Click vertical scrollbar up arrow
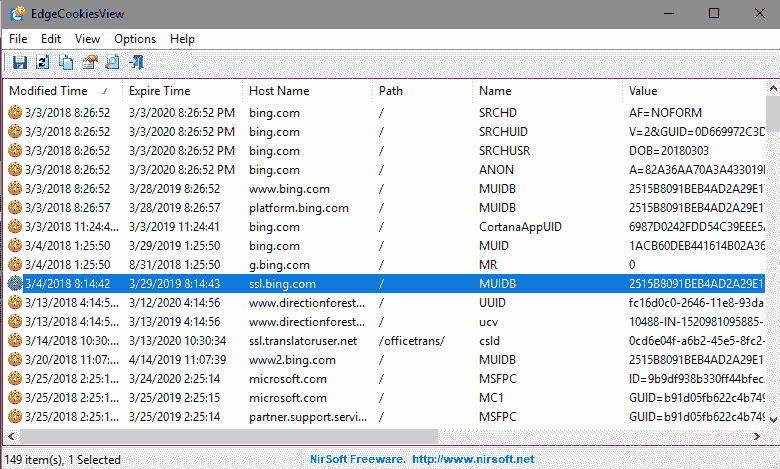 point(773,89)
